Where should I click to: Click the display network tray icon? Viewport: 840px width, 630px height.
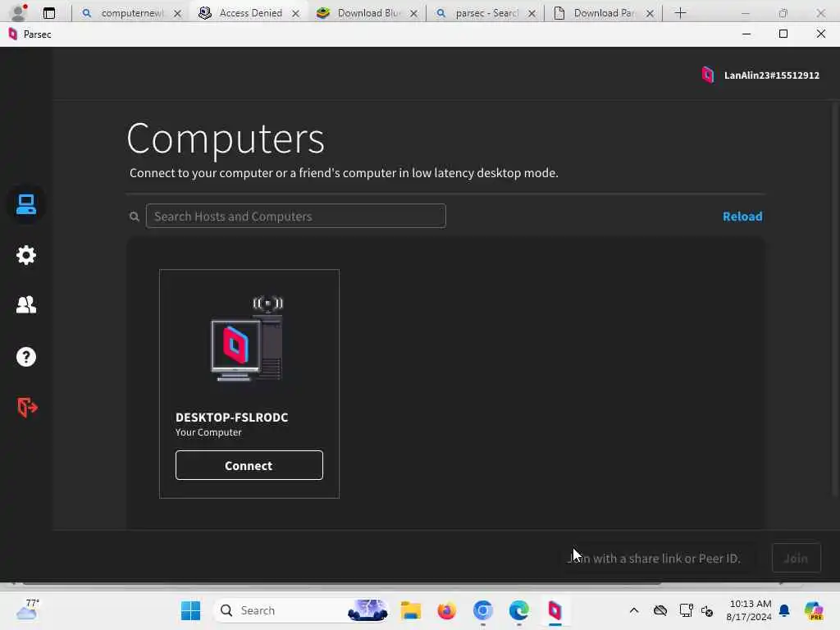coord(686,610)
